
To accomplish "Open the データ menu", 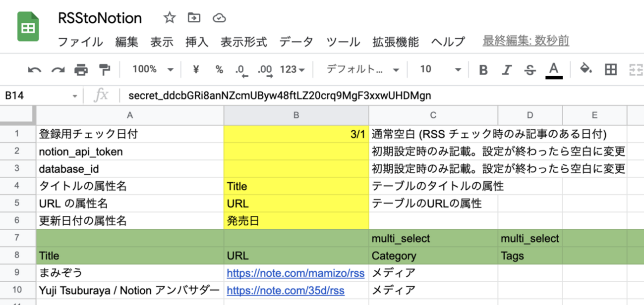I will point(296,42).
